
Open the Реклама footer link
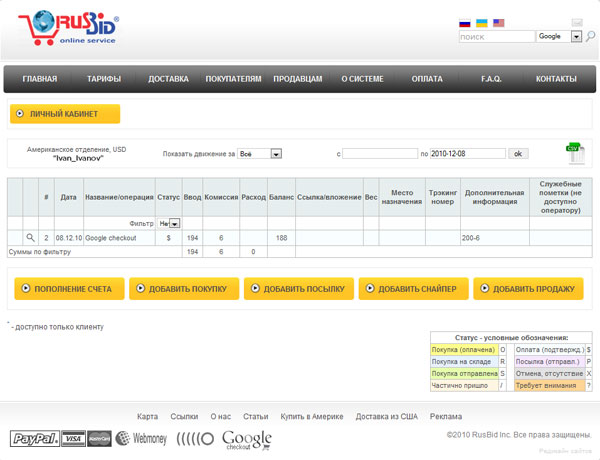[x=446, y=416]
